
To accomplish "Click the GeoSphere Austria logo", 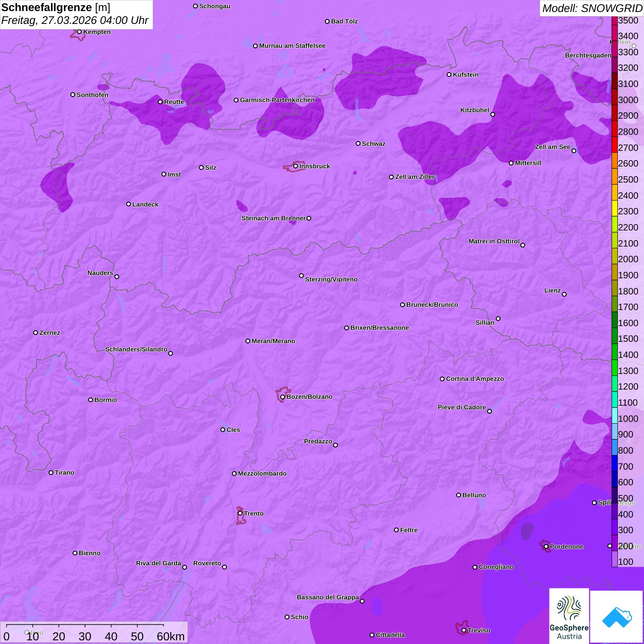I will pos(569,615).
